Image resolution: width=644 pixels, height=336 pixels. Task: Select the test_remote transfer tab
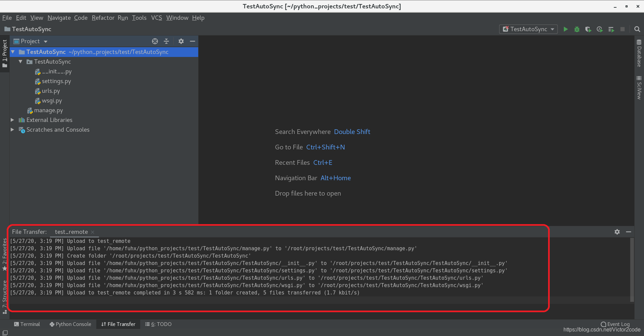71,232
